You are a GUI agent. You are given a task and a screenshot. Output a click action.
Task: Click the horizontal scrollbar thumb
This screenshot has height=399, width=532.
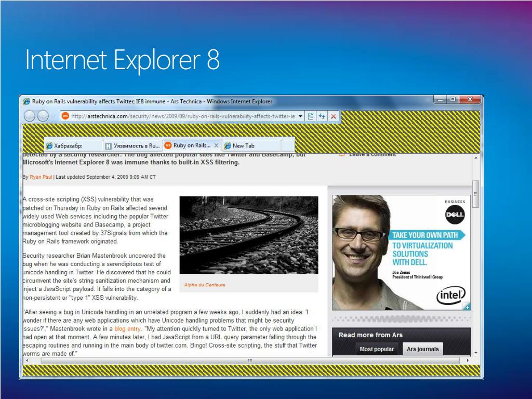[250, 361]
